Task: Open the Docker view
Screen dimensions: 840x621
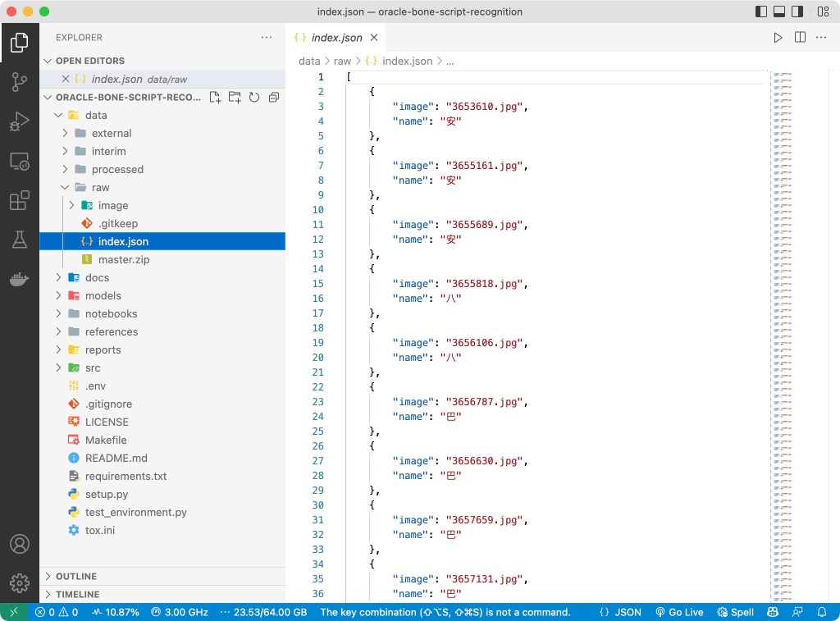Action: [x=19, y=279]
